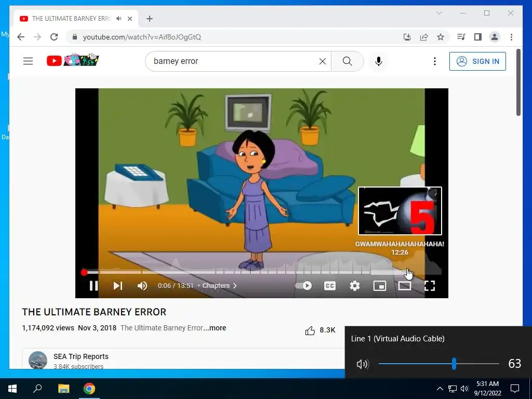Turn on closed captions
Image resolution: width=532 pixels, height=399 pixels.
pyautogui.click(x=330, y=286)
